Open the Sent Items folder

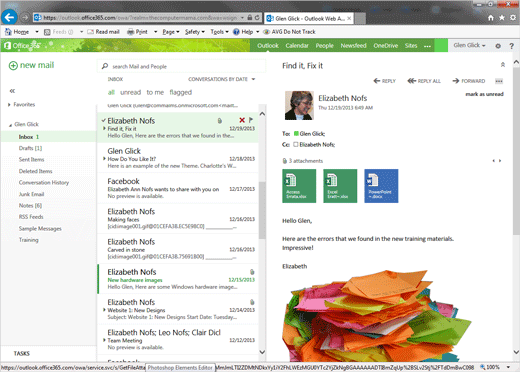tap(31, 159)
